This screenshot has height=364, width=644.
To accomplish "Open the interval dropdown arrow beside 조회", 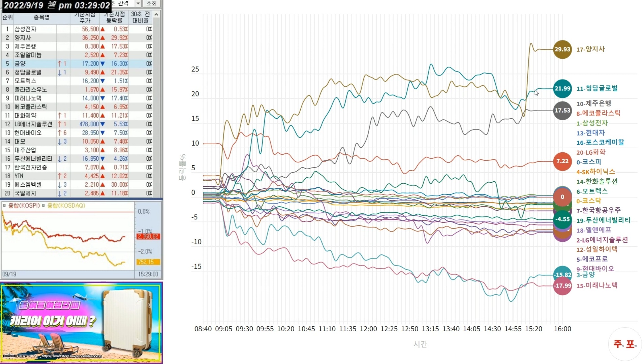I will pos(138,3).
